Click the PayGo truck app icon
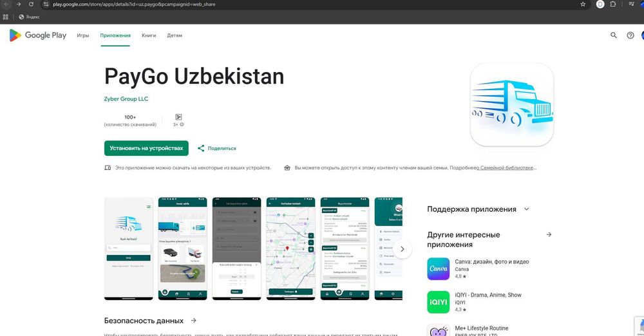Screen dimensions: 644x336 512,104
